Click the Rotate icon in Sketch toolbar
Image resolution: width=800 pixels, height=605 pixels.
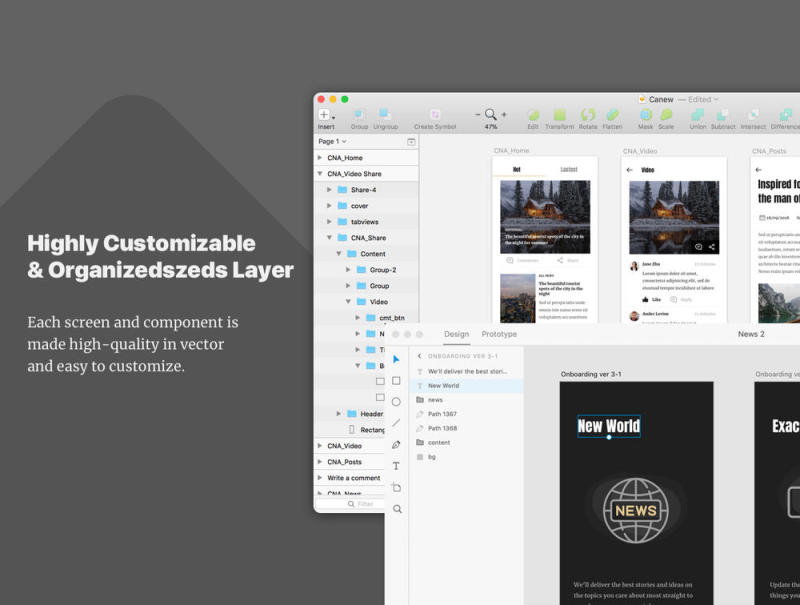588,115
